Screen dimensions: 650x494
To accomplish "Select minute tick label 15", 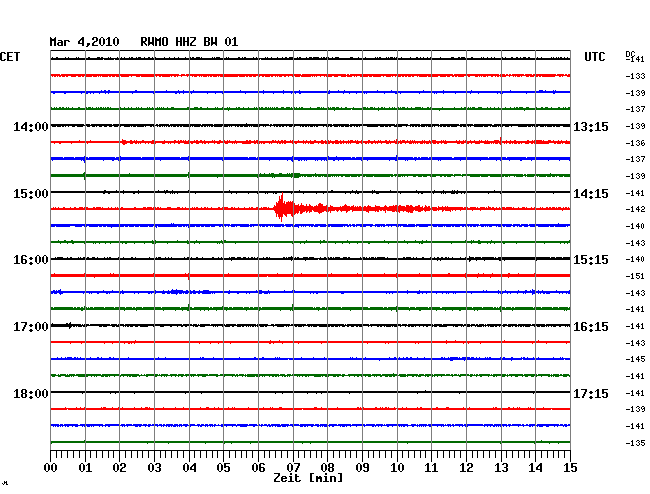I will (x=570, y=468).
